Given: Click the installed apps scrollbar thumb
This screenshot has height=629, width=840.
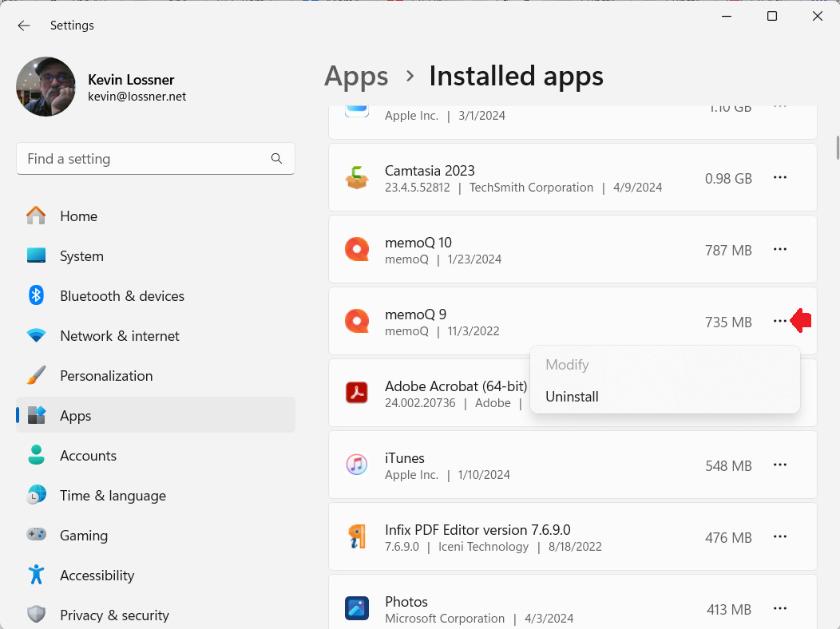Looking at the screenshot, I should pyautogui.click(x=838, y=148).
